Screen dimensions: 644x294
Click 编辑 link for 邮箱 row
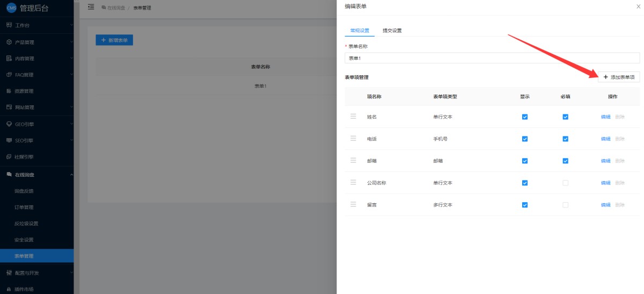click(x=605, y=161)
